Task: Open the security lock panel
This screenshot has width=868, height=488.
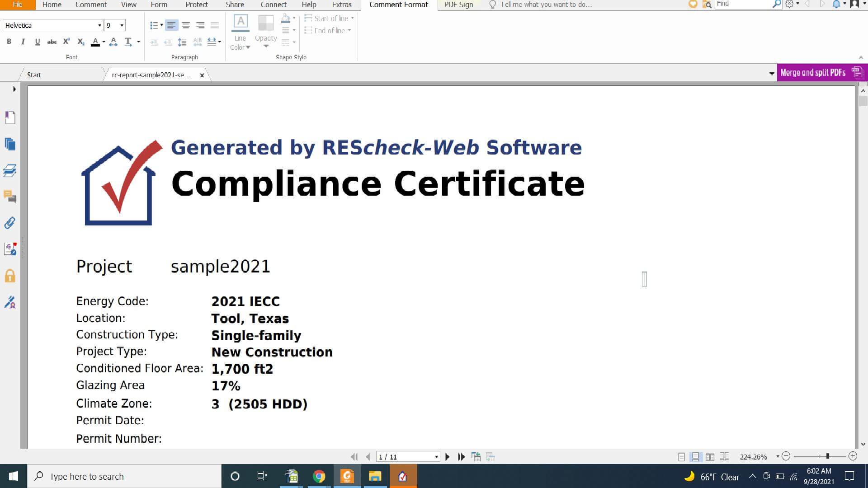Action: point(10,276)
